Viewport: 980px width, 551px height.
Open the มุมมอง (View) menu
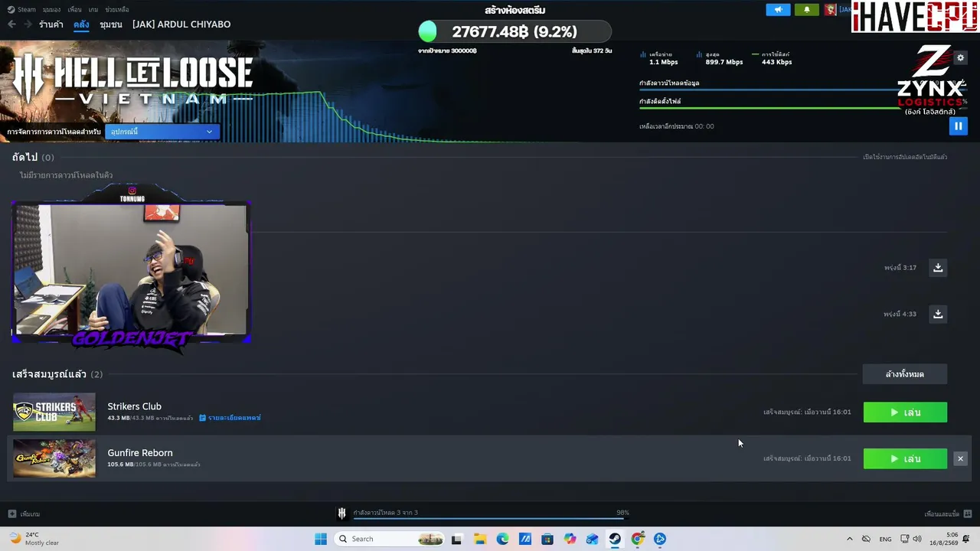[52, 9]
